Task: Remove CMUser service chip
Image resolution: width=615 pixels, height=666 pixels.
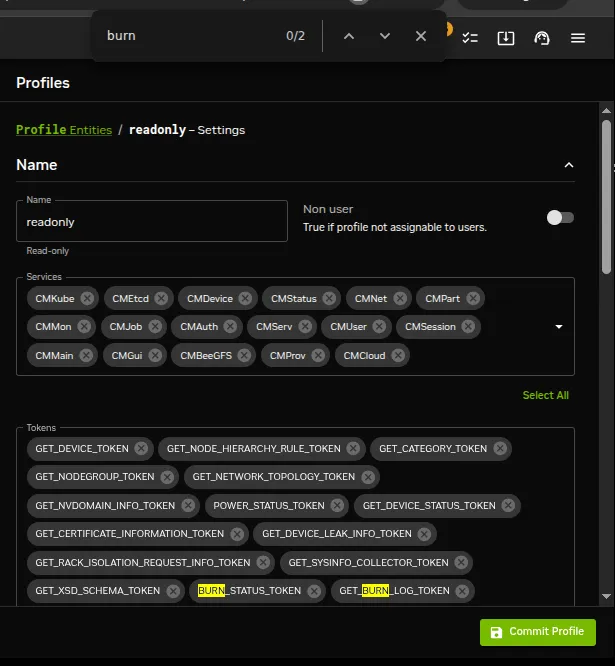Action: pyautogui.click(x=379, y=326)
